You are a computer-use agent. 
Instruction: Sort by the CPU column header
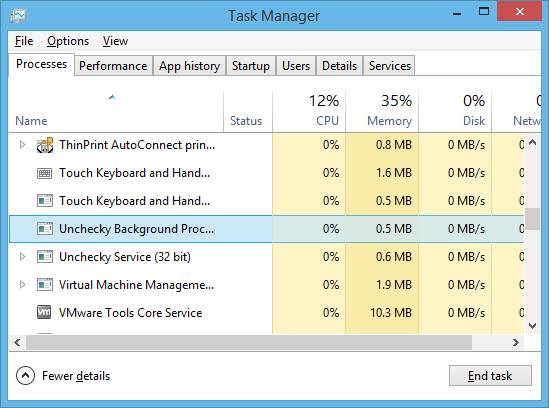[x=309, y=111]
